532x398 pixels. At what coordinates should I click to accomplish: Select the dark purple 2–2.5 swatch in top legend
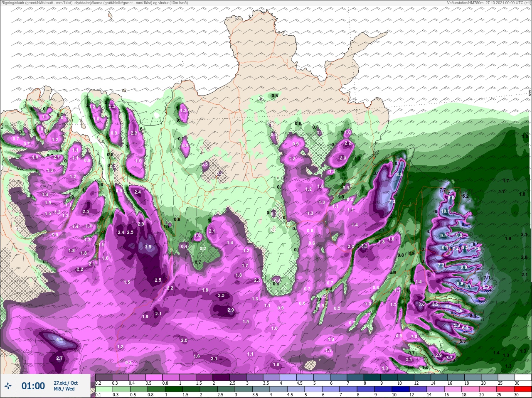pos(222,377)
